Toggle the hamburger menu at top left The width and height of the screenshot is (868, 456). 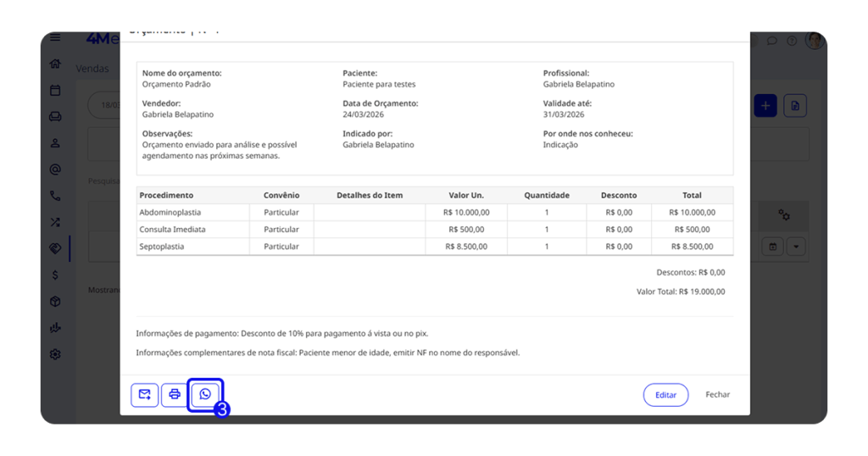(55, 38)
